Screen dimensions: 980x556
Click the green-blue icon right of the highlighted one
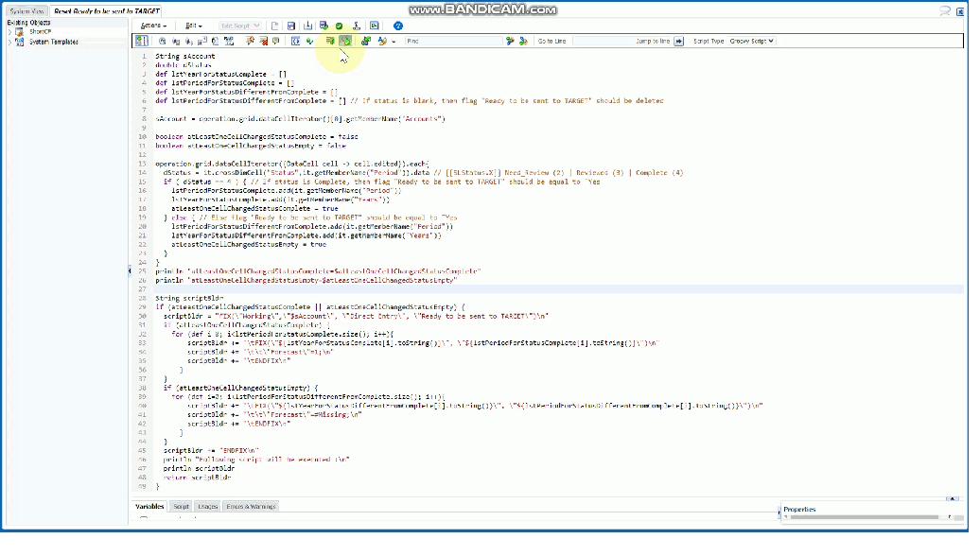click(x=366, y=42)
